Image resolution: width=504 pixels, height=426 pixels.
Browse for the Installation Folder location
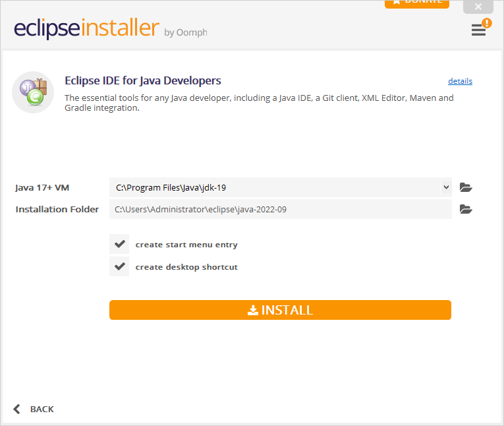(x=466, y=210)
